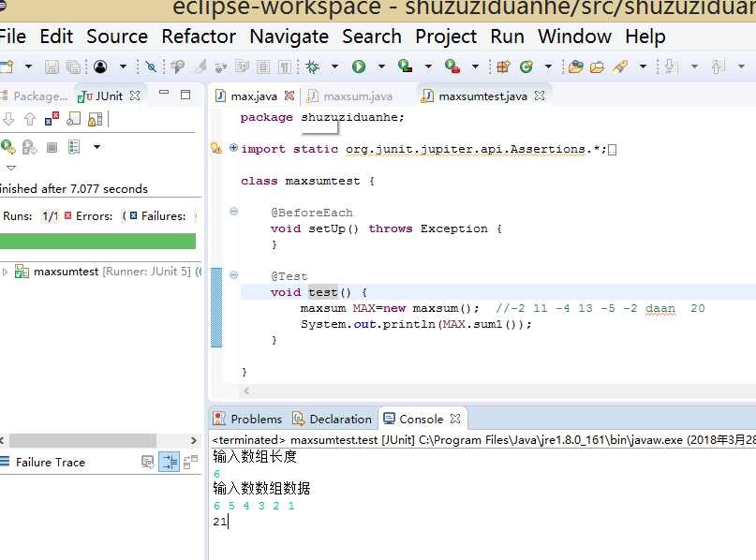Click the Debug bug icon in the toolbar
The image size is (756, 560).
[x=313, y=66]
